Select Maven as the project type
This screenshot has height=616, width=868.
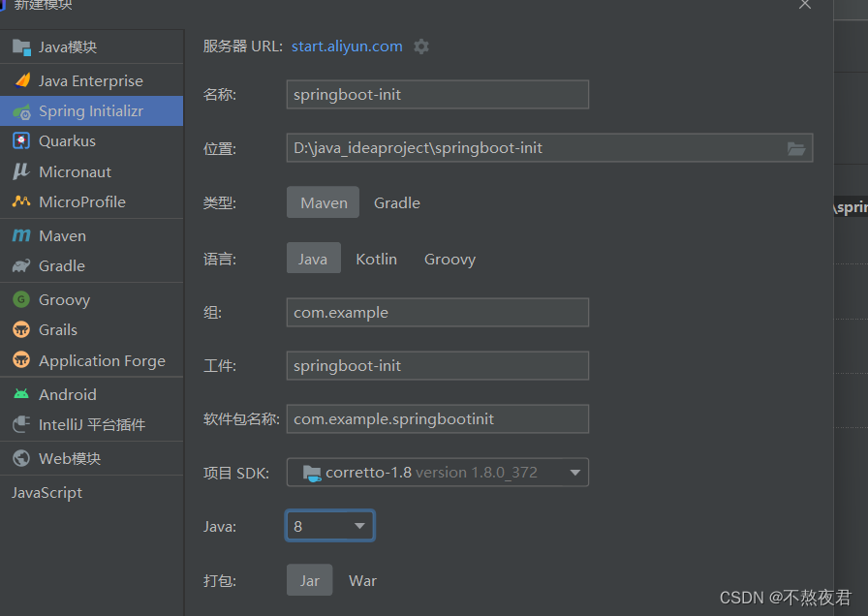pos(324,202)
